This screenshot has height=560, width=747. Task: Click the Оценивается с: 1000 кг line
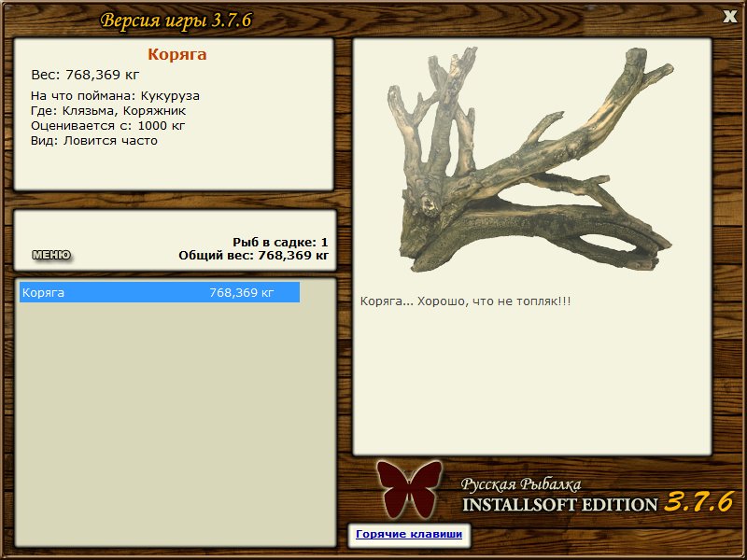(108, 126)
